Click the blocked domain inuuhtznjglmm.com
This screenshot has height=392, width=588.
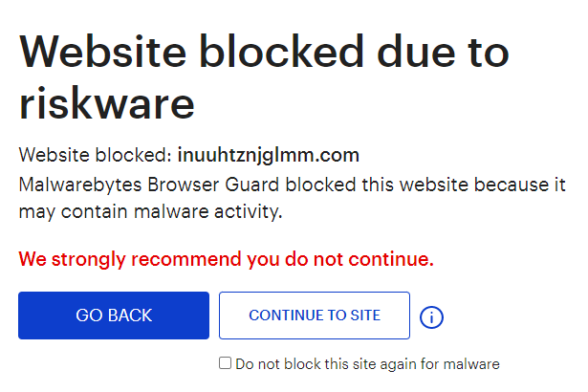point(269,155)
